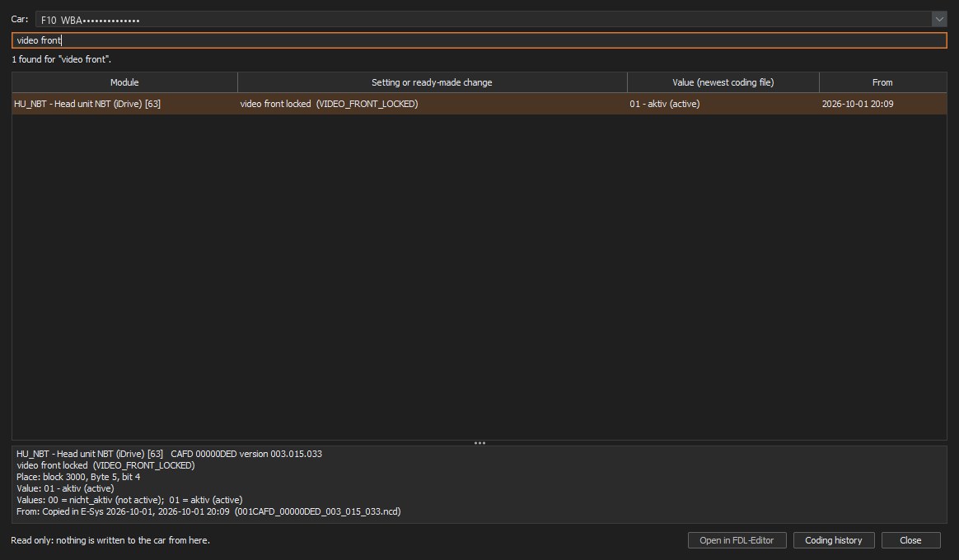This screenshot has height=560, width=959.
Task: Click the "01 - aktiv (active)" value cell
Action: pyautogui.click(x=723, y=104)
